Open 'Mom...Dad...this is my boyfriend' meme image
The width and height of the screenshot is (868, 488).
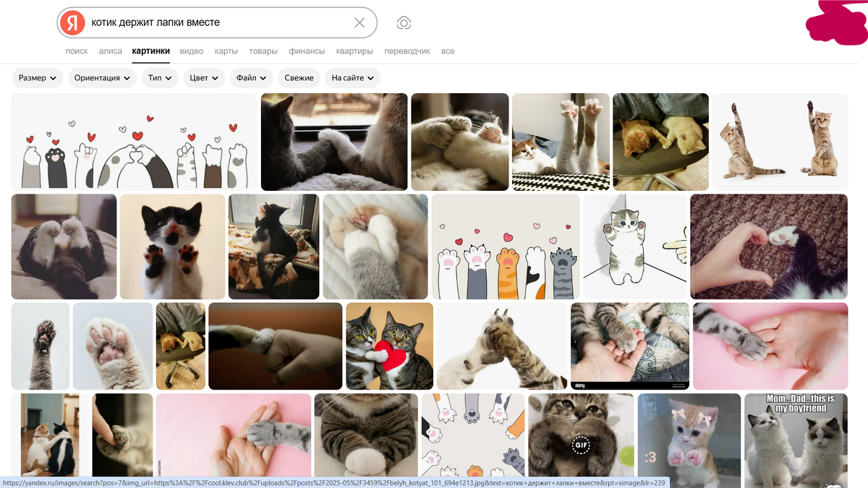click(x=796, y=440)
